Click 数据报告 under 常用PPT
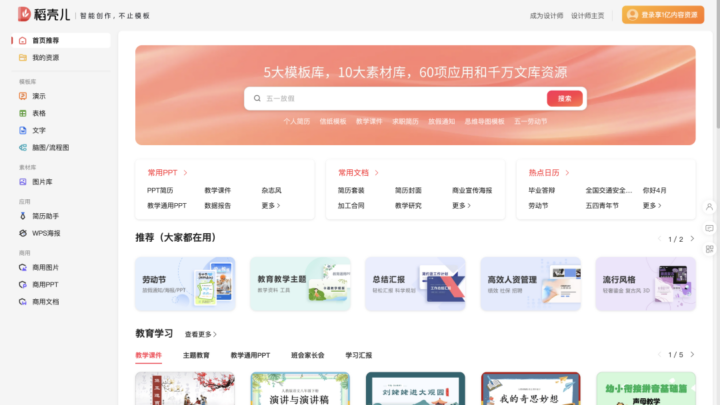 (218, 206)
